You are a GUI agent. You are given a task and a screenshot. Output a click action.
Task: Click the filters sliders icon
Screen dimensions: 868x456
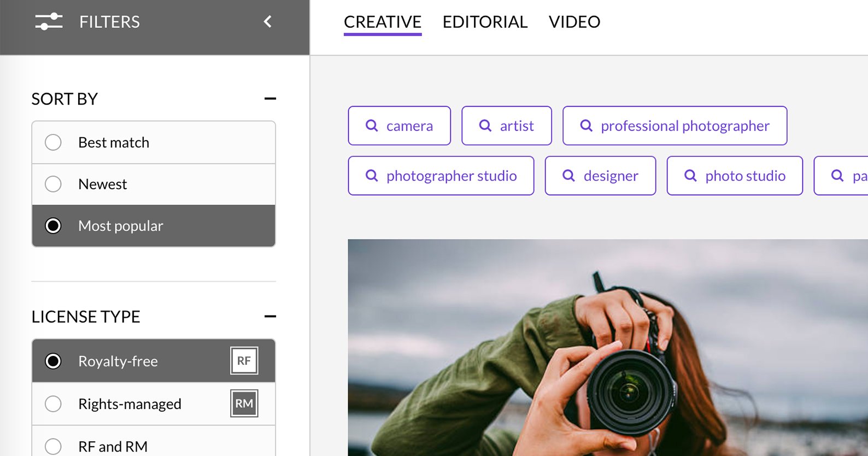pos(49,22)
